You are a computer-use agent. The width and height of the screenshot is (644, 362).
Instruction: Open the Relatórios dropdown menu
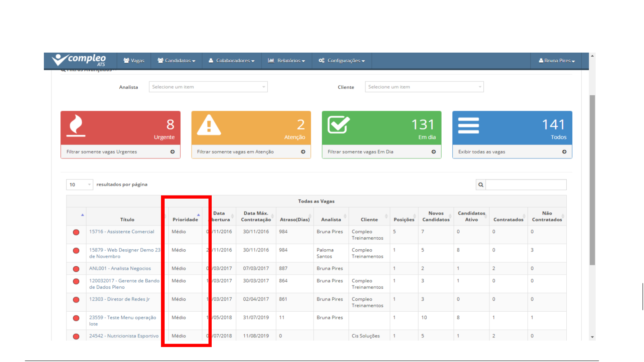click(x=287, y=61)
